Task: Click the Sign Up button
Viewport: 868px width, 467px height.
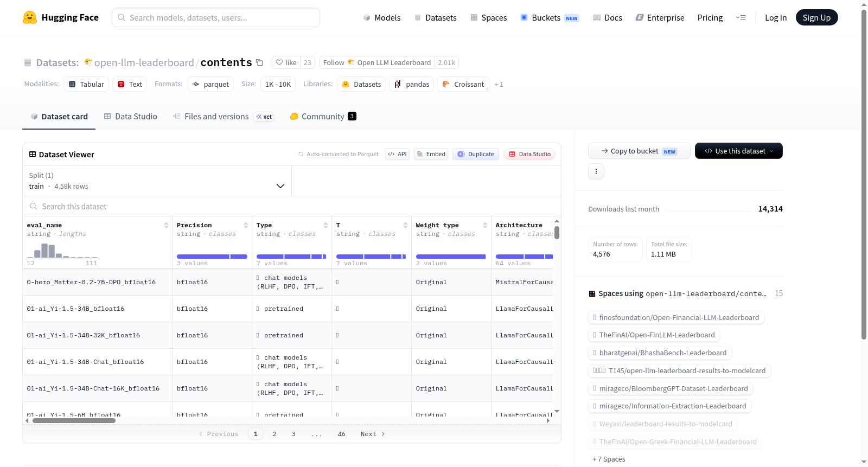Action: 816,17
